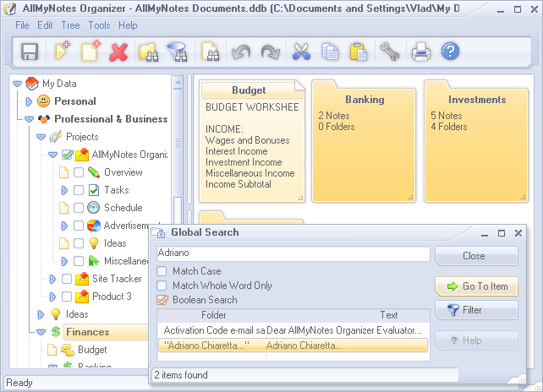The height and width of the screenshot is (392, 543).
Task: Click the Print printer icon
Action: (x=421, y=52)
